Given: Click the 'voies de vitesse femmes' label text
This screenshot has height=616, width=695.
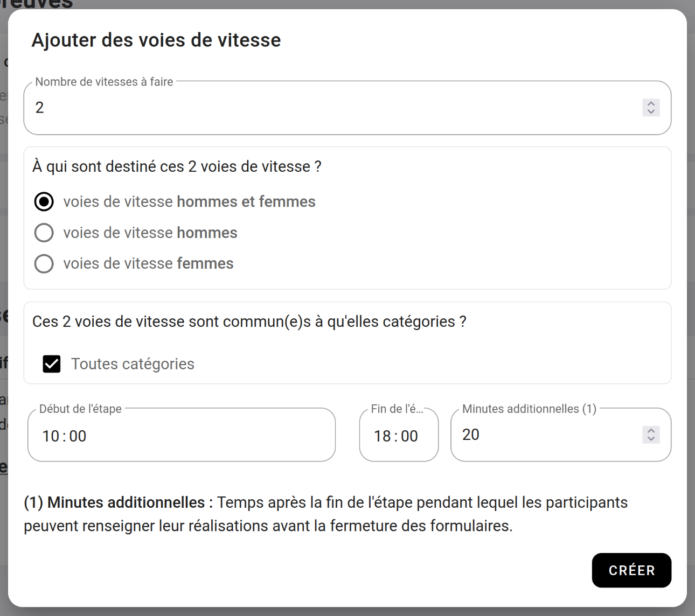Looking at the screenshot, I should [x=148, y=264].
